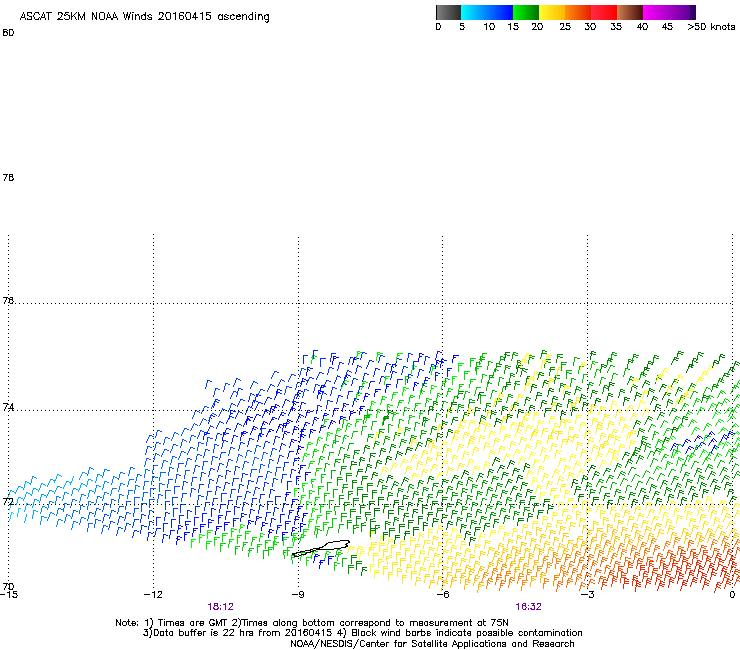Click the '-15' longitude axis label
Image resolution: width=740 pixels, height=650 pixels.
(8, 595)
